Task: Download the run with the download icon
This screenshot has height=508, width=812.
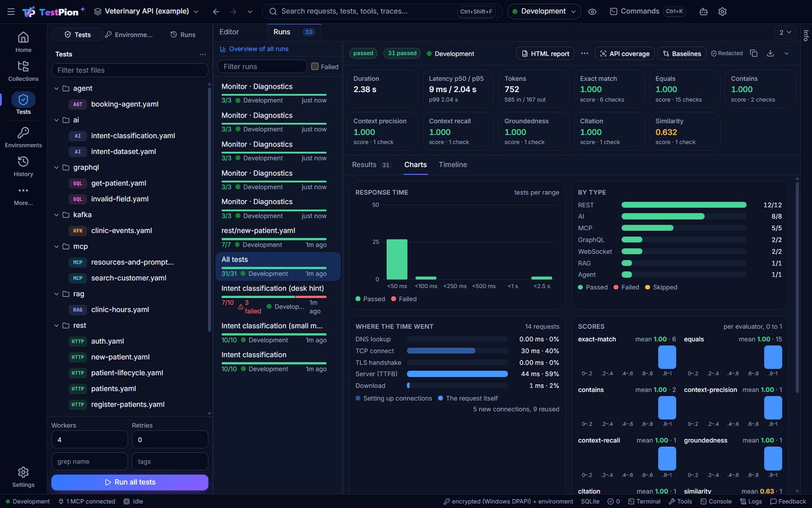Action: (x=770, y=53)
